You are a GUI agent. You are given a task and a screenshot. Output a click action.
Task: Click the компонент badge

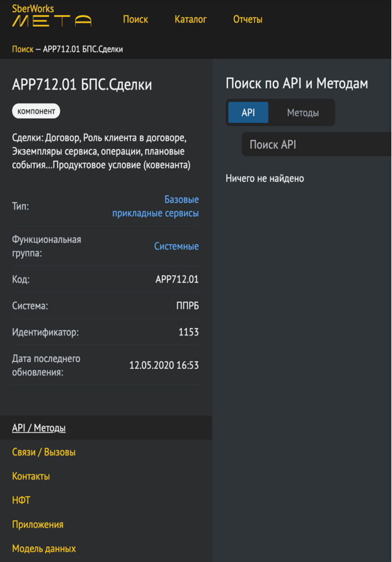(36, 111)
